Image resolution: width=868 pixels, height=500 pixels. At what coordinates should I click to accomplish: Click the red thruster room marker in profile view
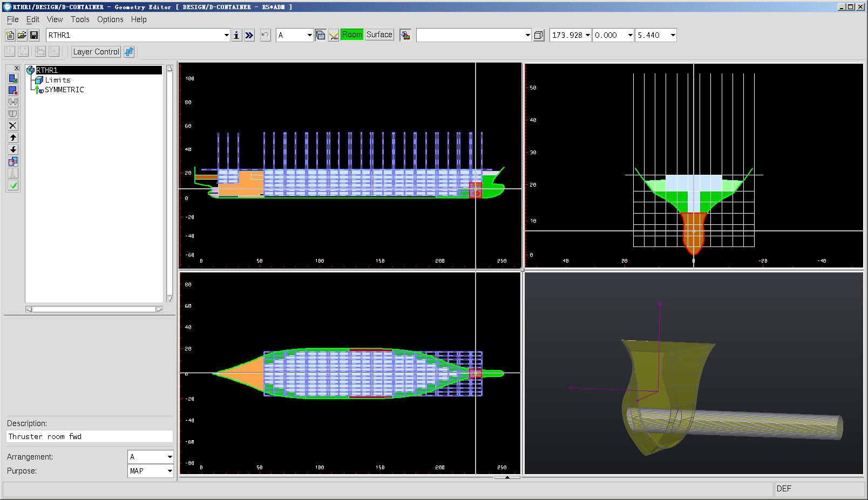point(476,190)
